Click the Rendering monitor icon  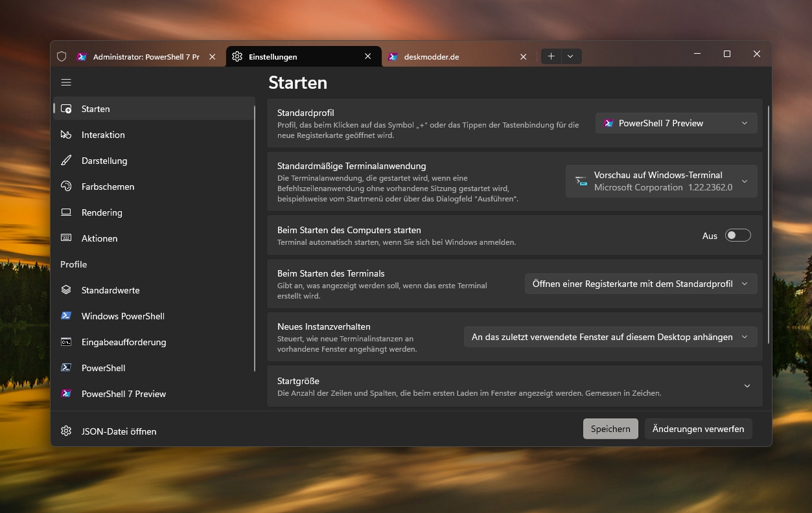click(x=66, y=212)
